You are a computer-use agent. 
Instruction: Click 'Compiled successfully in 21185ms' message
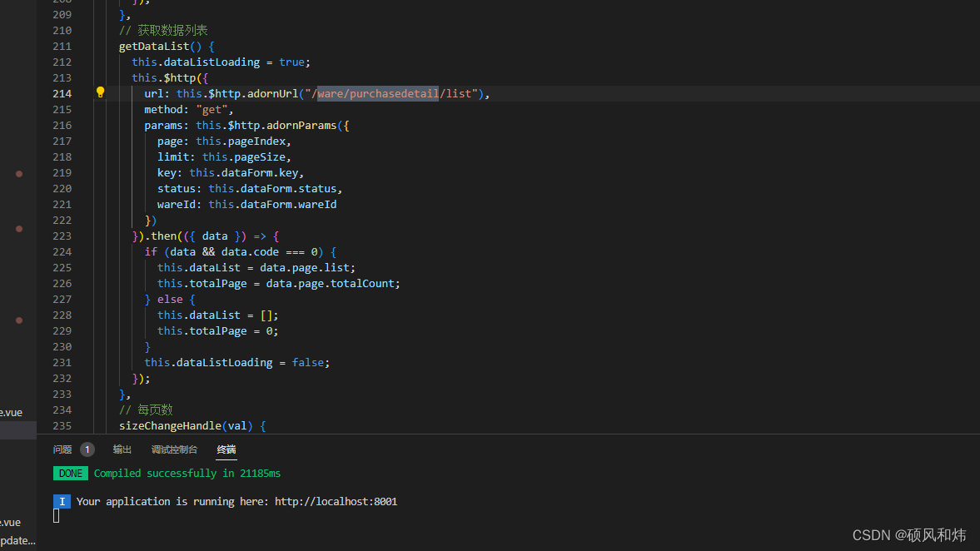tap(187, 474)
